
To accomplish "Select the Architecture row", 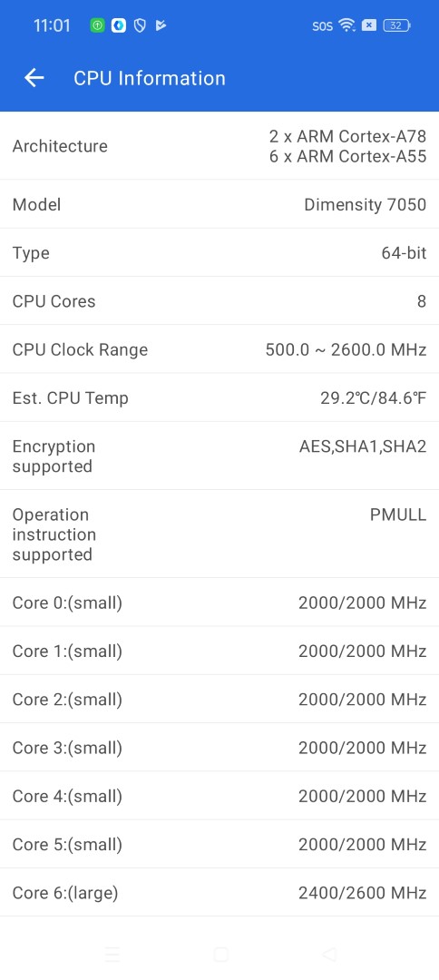I will pyautogui.click(x=219, y=146).
